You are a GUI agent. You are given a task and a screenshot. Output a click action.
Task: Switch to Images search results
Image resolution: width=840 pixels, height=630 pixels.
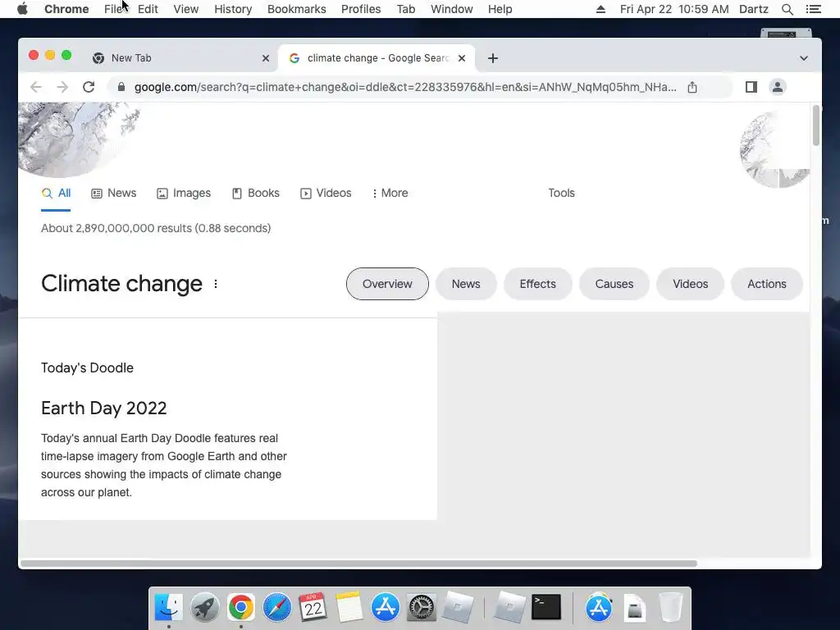click(184, 193)
